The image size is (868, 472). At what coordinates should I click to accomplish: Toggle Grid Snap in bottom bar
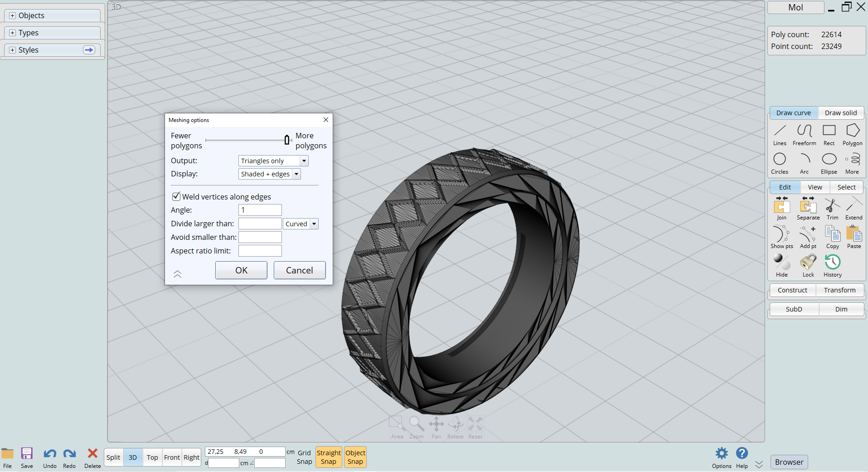[304, 457]
